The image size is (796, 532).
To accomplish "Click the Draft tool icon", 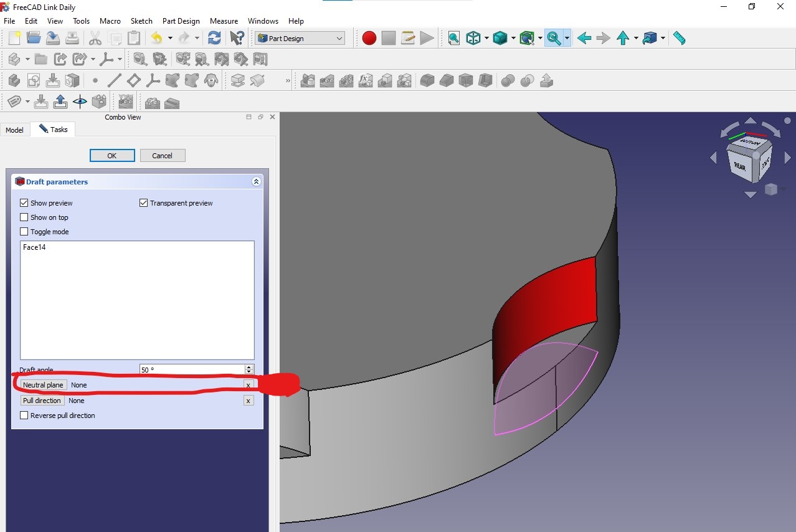I will click(x=465, y=80).
